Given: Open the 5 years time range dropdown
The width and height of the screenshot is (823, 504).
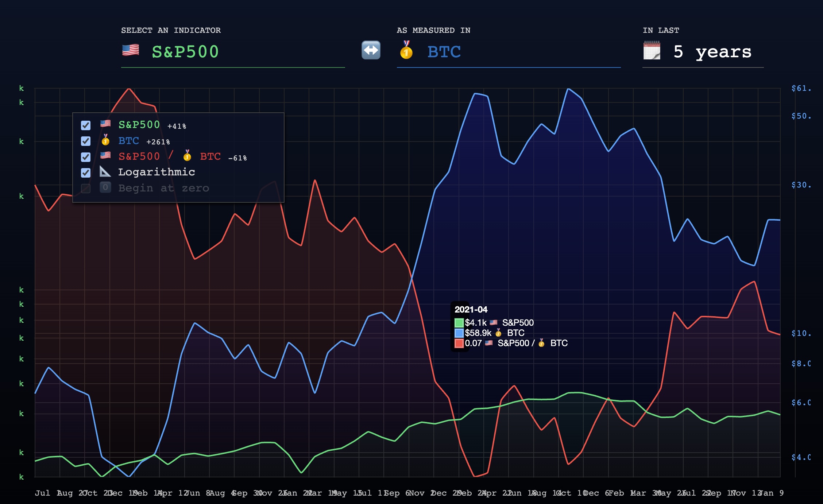Looking at the screenshot, I should click(712, 52).
